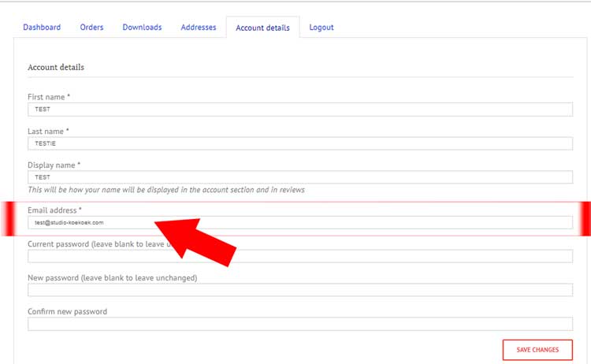591x364 pixels.
Task: Click the 'Account details' section heading
Action: point(56,68)
